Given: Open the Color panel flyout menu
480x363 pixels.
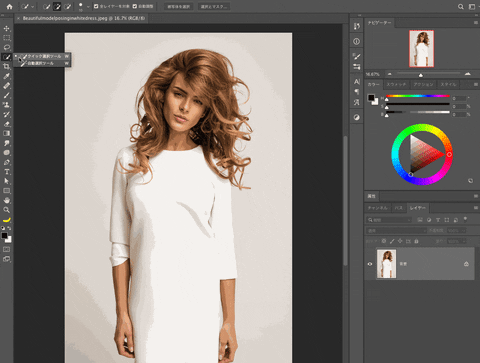Looking at the screenshot, I should click(476, 84).
